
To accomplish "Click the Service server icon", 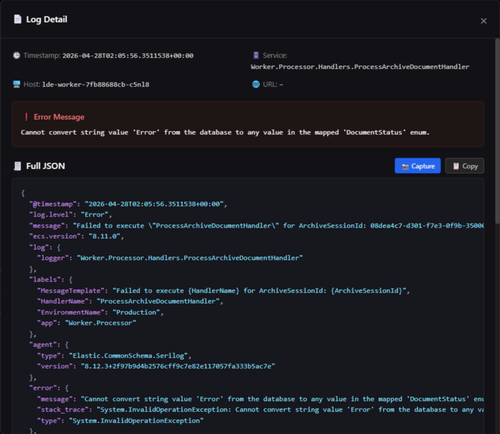I will [256, 55].
